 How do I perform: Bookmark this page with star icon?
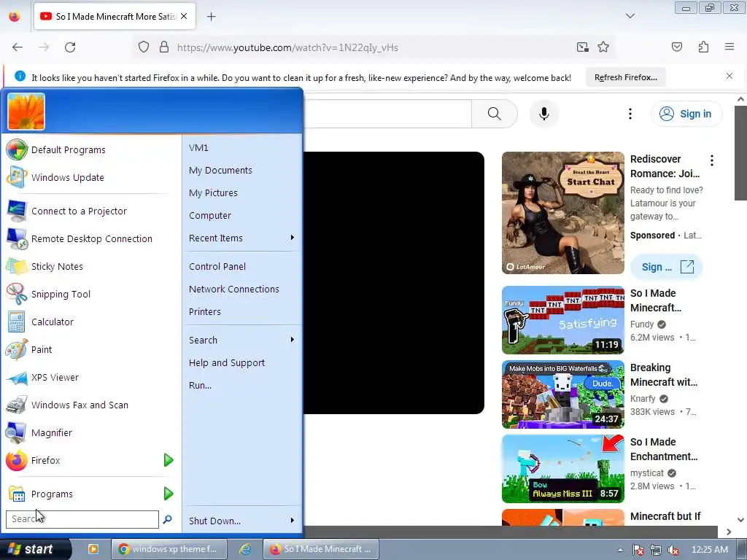point(603,47)
